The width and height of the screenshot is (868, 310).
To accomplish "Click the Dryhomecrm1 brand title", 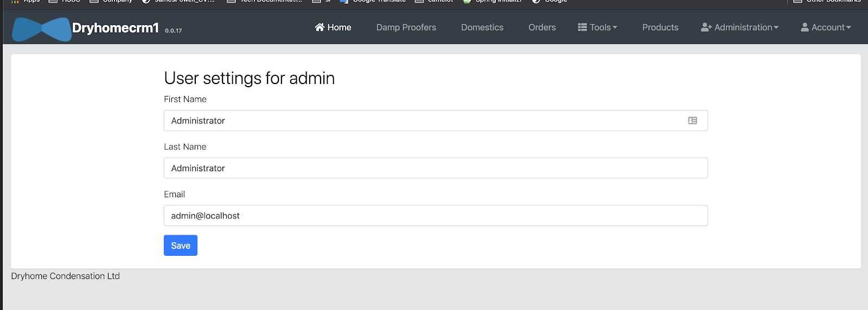I will pos(115,28).
